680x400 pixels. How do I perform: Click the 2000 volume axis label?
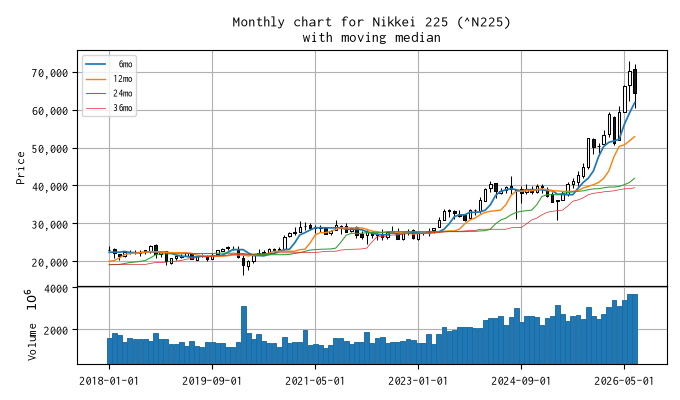(56, 330)
